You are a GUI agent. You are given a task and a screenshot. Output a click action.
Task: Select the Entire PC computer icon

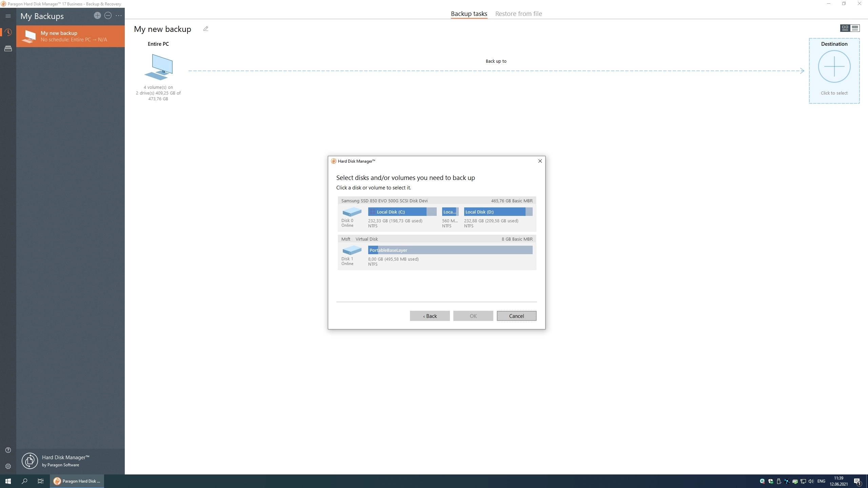[x=158, y=67]
